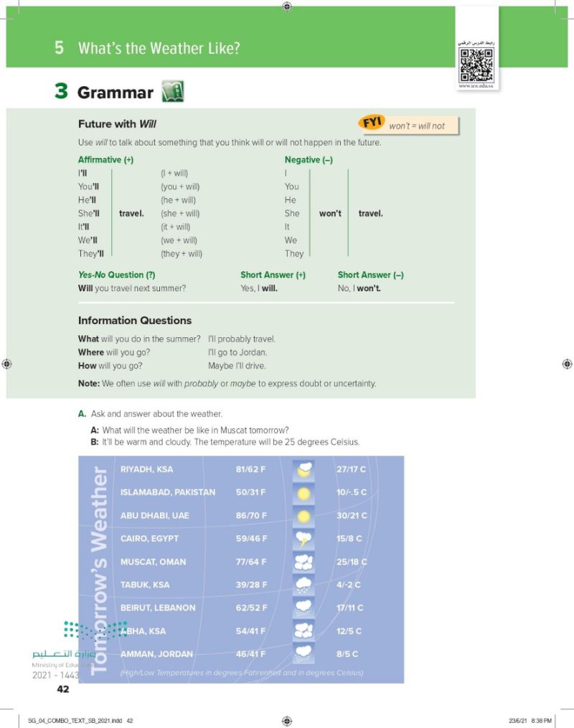Click the "Negative (–)" column header

pos(309,160)
